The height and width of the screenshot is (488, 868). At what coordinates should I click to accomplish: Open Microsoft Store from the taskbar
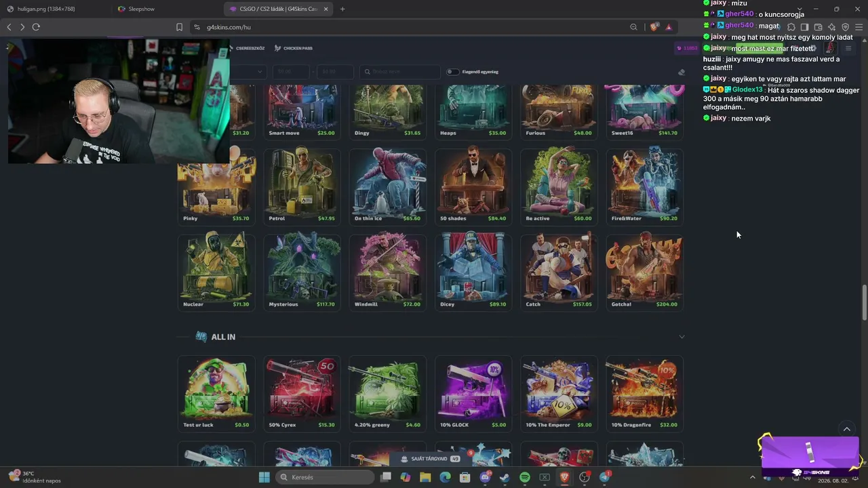tap(465, 477)
